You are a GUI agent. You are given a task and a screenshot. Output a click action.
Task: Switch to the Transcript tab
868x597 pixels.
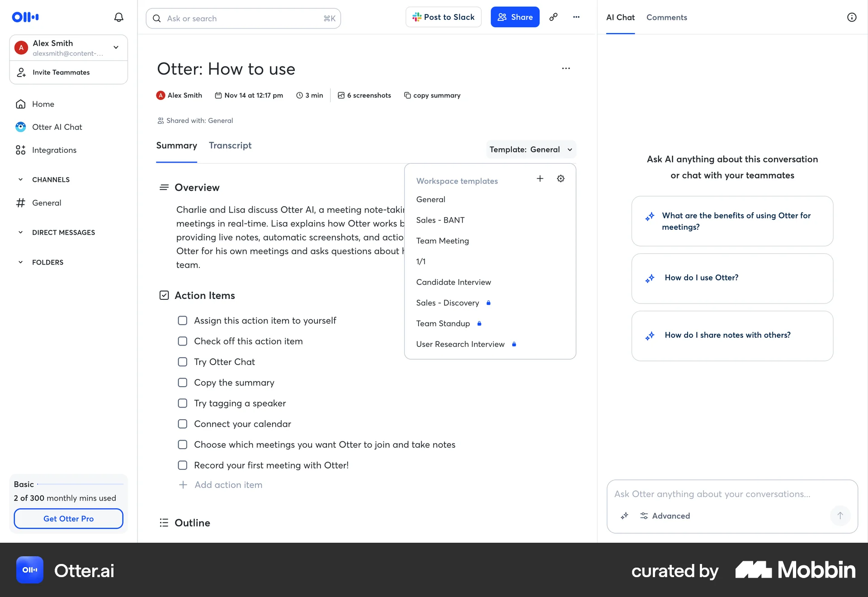coord(230,146)
